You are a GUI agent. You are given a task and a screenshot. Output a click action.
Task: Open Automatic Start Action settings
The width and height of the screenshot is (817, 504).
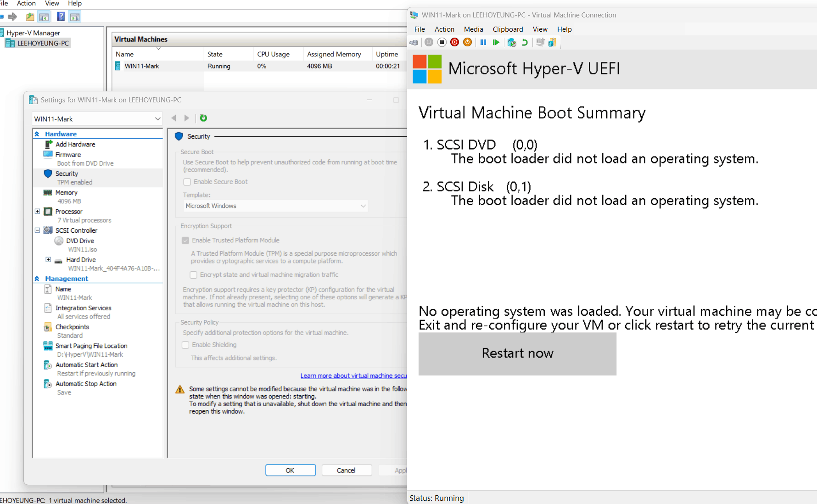click(x=86, y=365)
